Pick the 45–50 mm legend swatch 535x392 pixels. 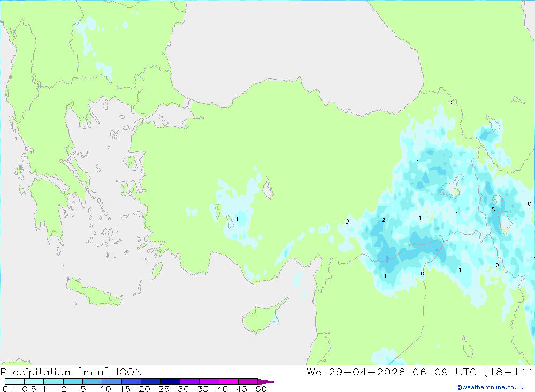[248, 381]
